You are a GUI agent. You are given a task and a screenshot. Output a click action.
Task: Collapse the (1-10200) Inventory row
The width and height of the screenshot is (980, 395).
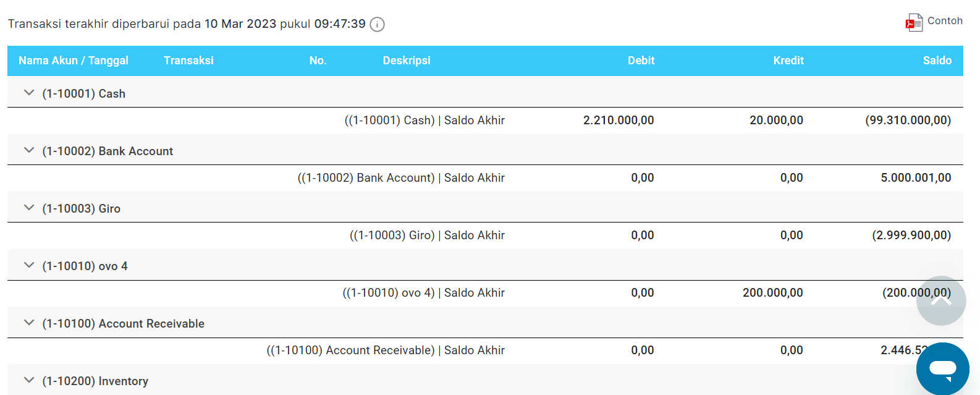point(28,381)
